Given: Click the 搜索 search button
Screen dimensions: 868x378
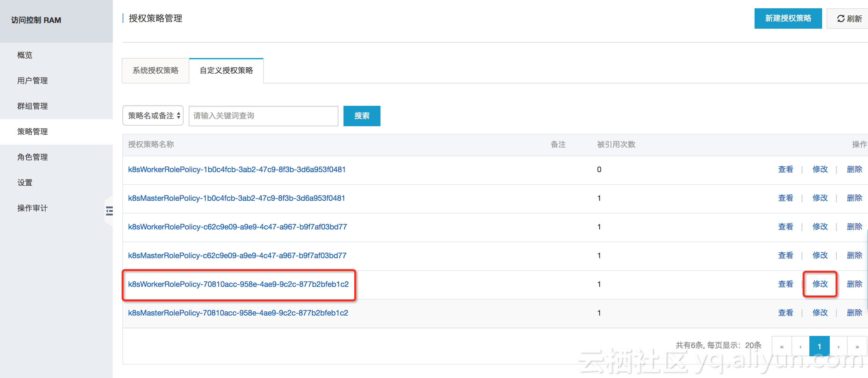Looking at the screenshot, I should tap(362, 116).
